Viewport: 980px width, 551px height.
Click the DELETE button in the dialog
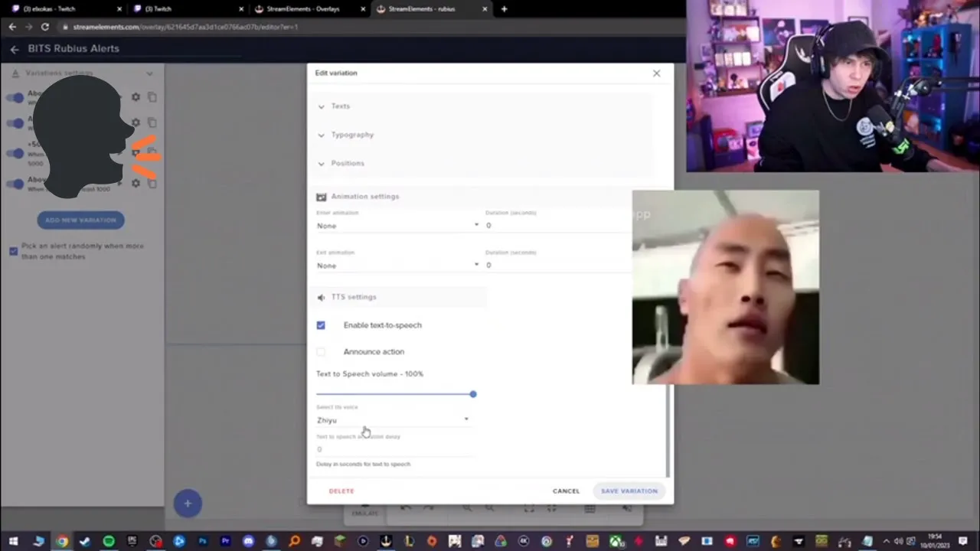(x=341, y=491)
